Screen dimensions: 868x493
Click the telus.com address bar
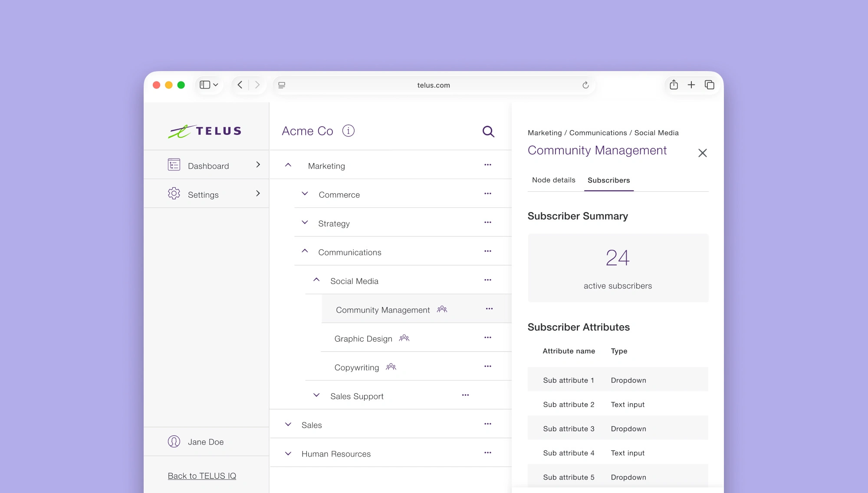pyautogui.click(x=433, y=85)
